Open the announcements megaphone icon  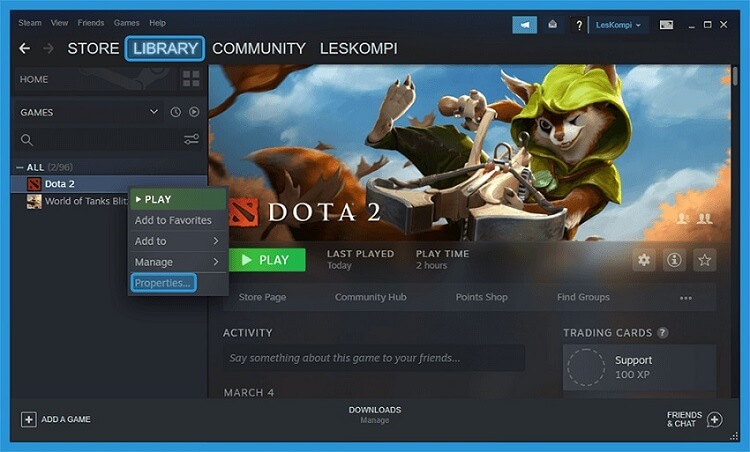[x=524, y=25]
